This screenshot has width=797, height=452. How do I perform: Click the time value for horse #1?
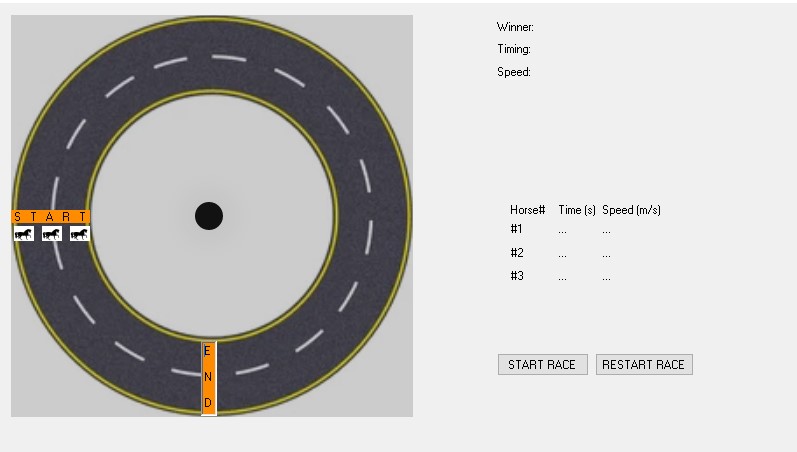pos(562,230)
